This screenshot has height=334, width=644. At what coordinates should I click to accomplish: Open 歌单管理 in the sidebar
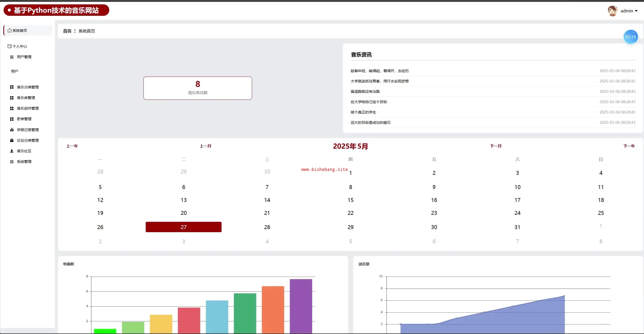24,119
